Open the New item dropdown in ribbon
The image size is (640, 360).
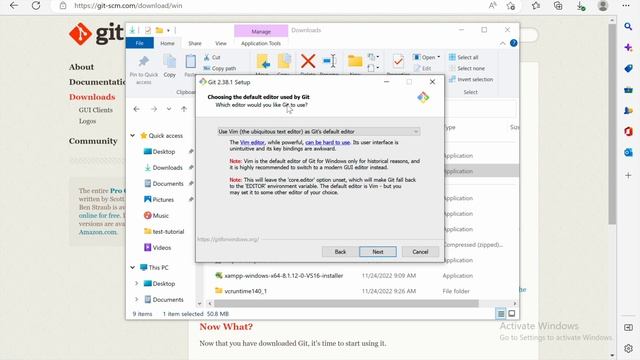373,57
